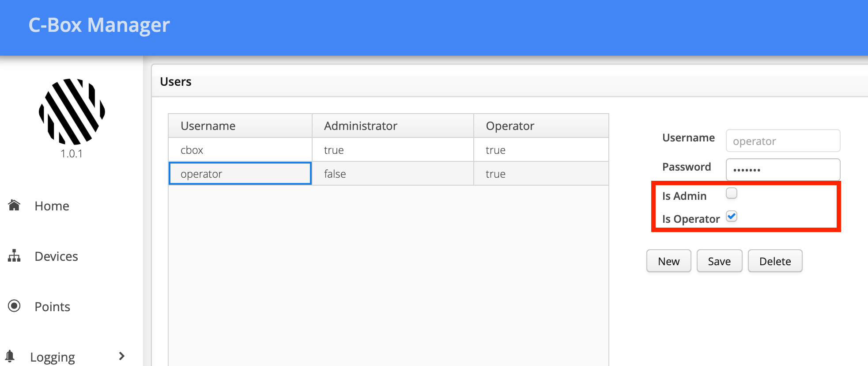Viewport: 868px width, 366px height.
Task: Delete the selected user
Action: (775, 261)
